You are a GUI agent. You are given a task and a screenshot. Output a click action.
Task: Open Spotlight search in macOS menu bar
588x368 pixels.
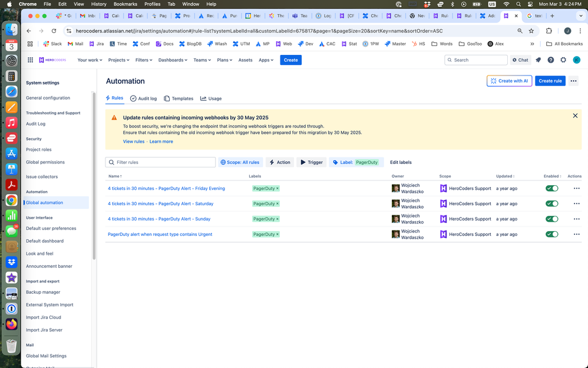518,4
